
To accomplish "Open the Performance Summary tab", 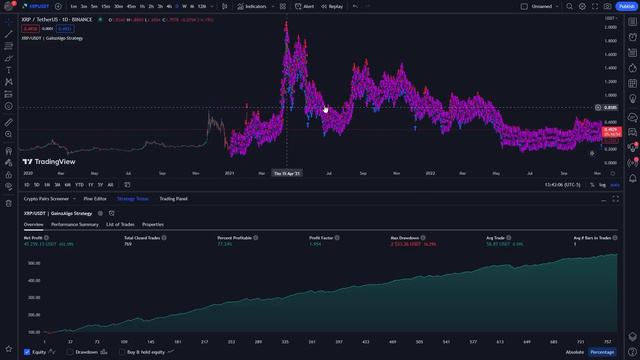I will pyautogui.click(x=75, y=224).
